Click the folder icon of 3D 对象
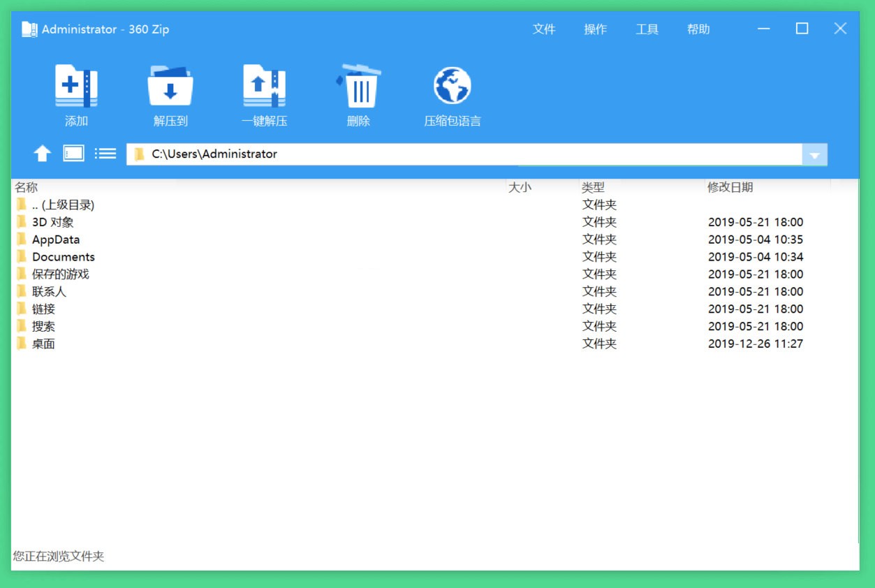 tap(21, 222)
